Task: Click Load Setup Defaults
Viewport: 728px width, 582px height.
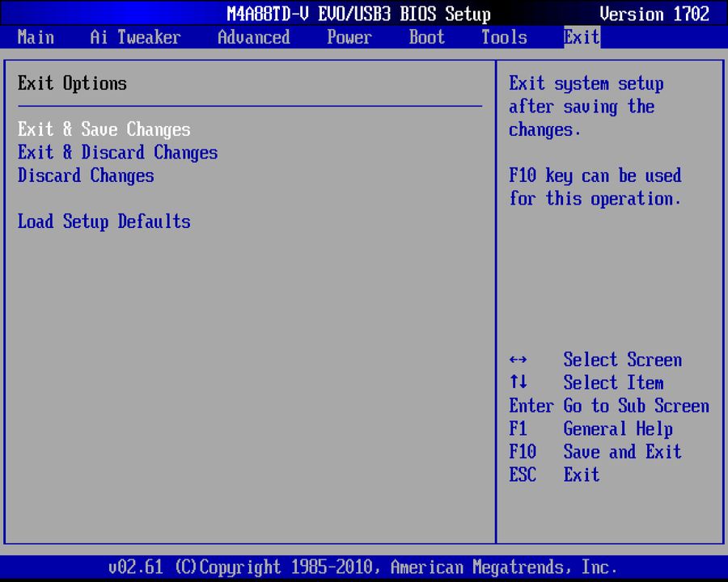Action: click(104, 221)
